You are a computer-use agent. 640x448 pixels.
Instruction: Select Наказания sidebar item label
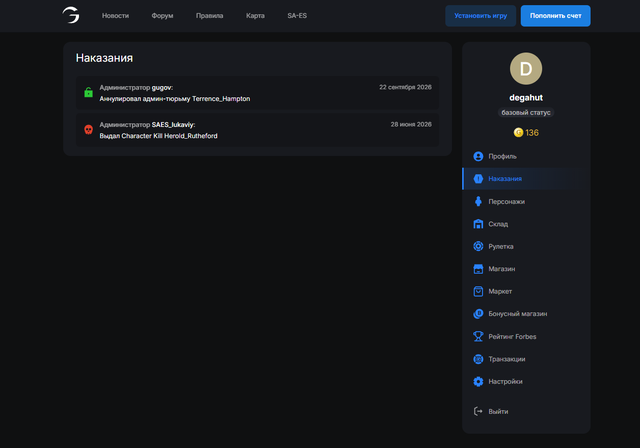pyautogui.click(x=505, y=179)
